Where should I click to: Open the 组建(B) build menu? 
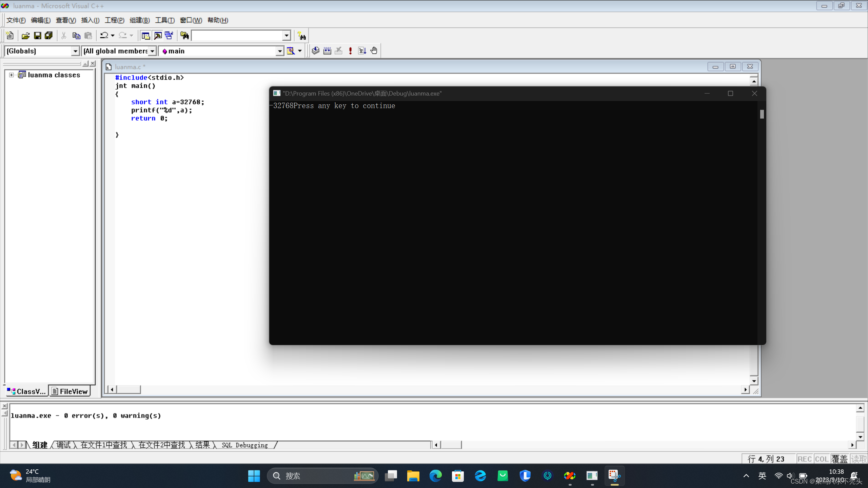pos(139,20)
